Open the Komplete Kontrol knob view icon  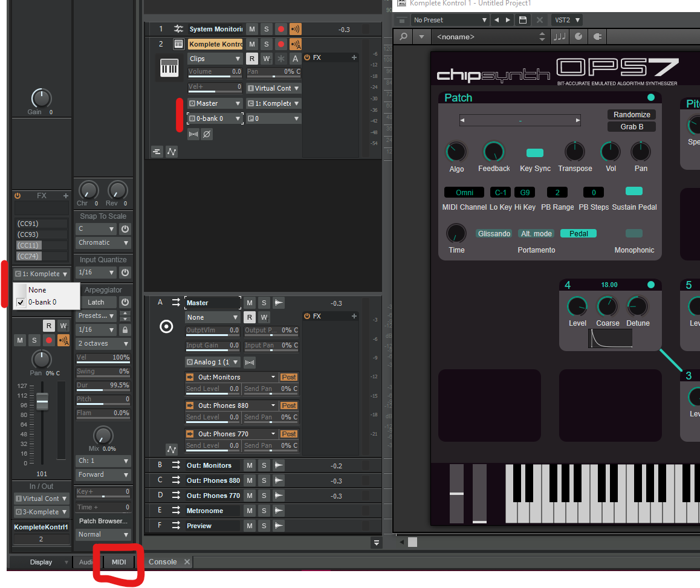click(x=578, y=37)
